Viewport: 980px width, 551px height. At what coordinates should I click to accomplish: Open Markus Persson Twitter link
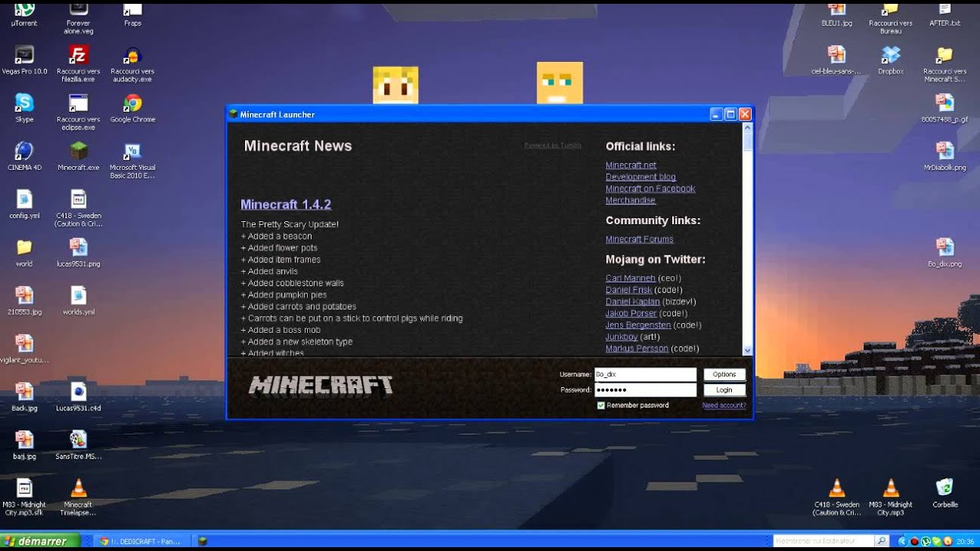coord(637,348)
